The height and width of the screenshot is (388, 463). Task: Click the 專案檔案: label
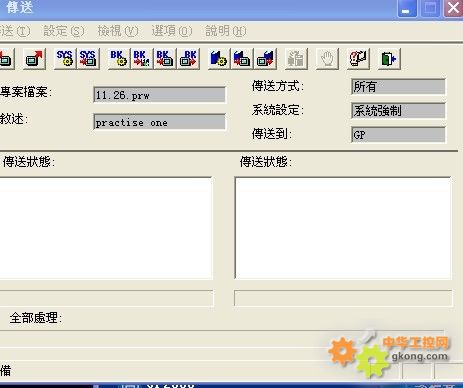coord(26,92)
